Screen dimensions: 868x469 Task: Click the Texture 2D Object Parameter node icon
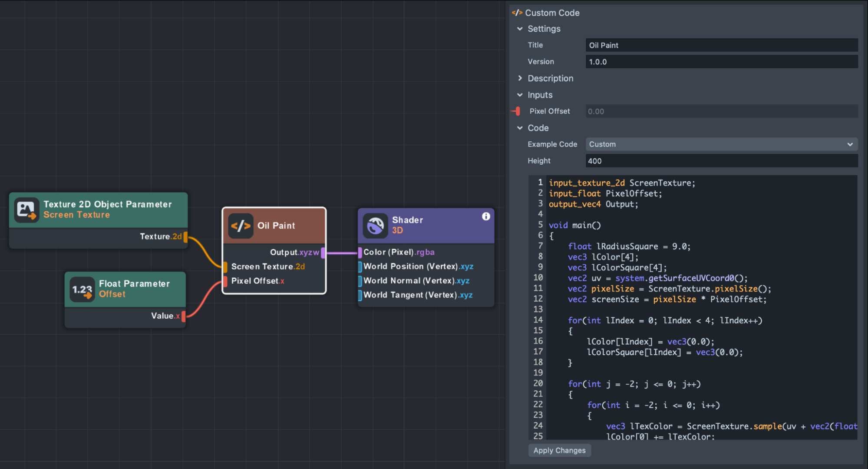(26, 210)
